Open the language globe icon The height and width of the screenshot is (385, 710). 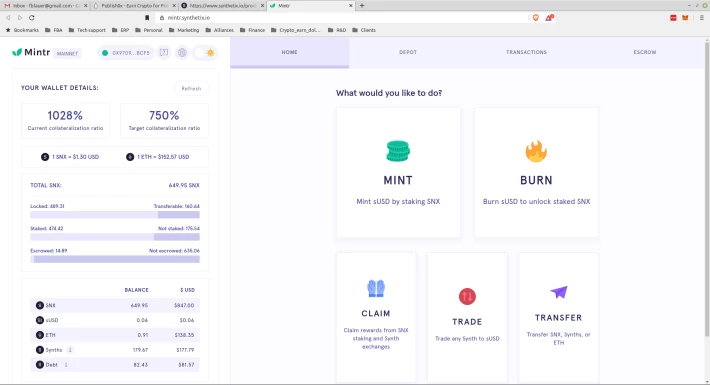coord(182,53)
